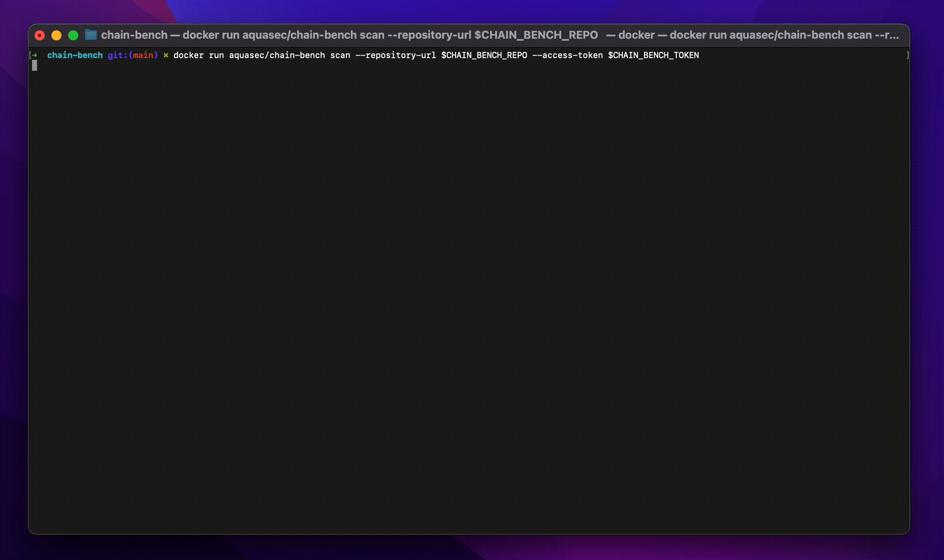Click $CHAIN_BENCH_REPO variable in the command line
Image resolution: width=944 pixels, height=560 pixels.
tap(484, 55)
